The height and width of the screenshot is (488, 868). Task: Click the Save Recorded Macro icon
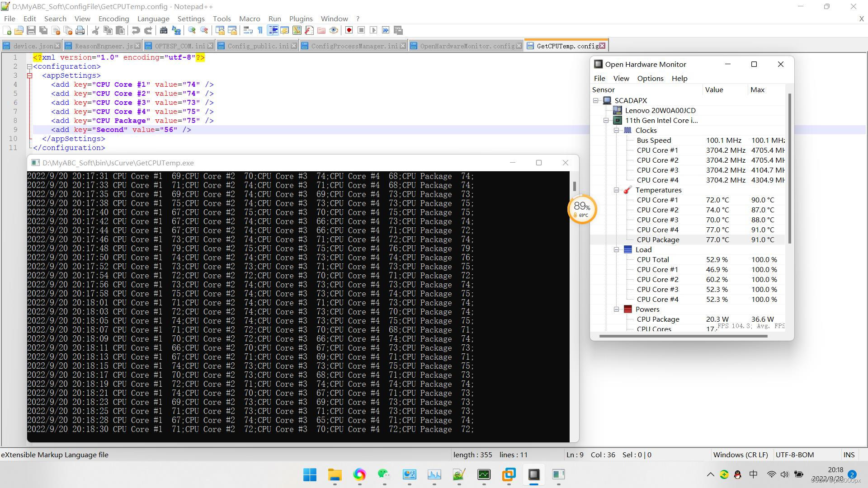tap(398, 31)
